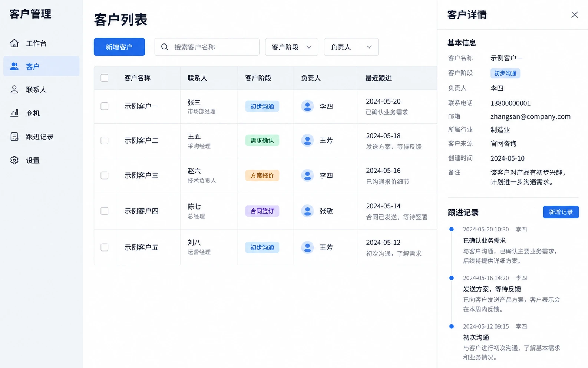Open 商机 in the sidebar
This screenshot has height=368, width=588.
click(42, 113)
